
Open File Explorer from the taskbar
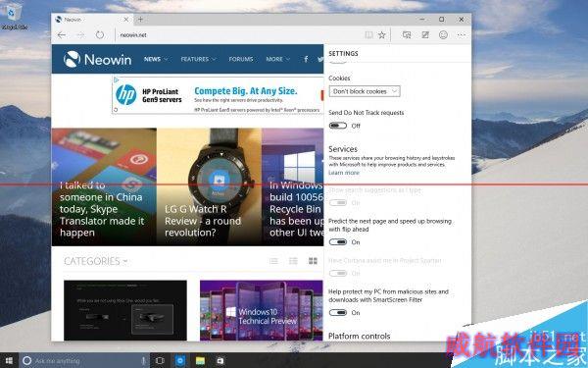tap(200, 360)
